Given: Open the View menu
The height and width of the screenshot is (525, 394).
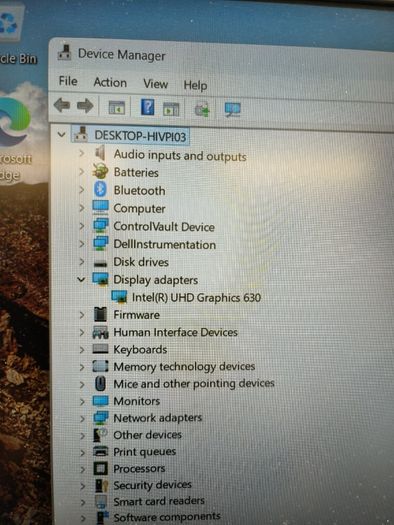Looking at the screenshot, I should click(155, 84).
